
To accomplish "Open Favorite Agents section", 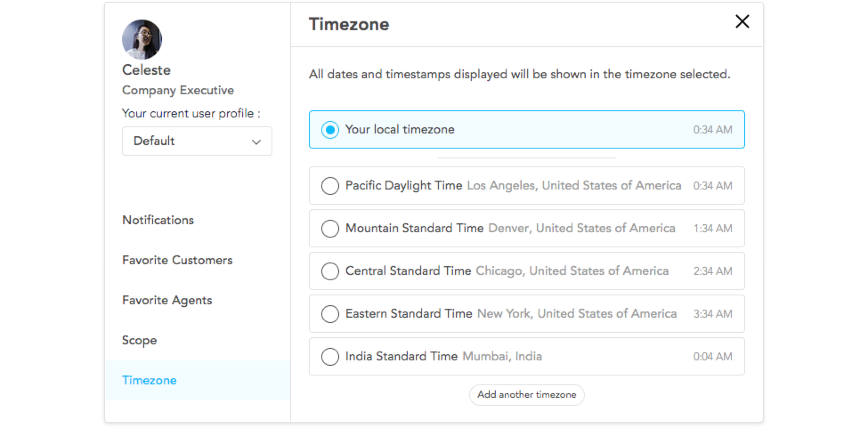I will (167, 300).
